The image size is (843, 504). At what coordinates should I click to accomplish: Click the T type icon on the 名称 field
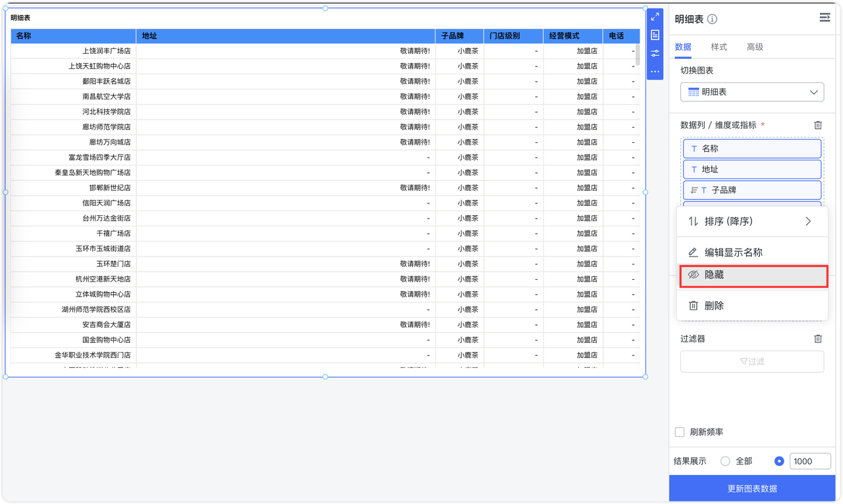[694, 149]
